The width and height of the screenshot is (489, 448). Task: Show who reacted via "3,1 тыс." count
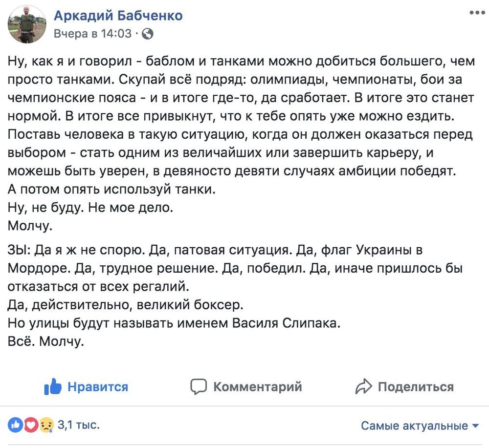point(79,425)
